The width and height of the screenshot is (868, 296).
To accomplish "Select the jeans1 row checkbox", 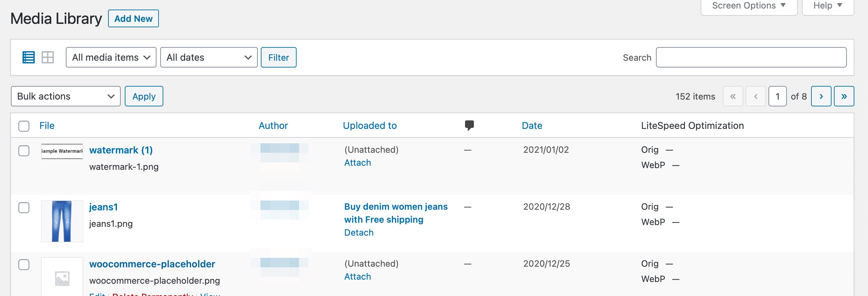I will point(24,207).
